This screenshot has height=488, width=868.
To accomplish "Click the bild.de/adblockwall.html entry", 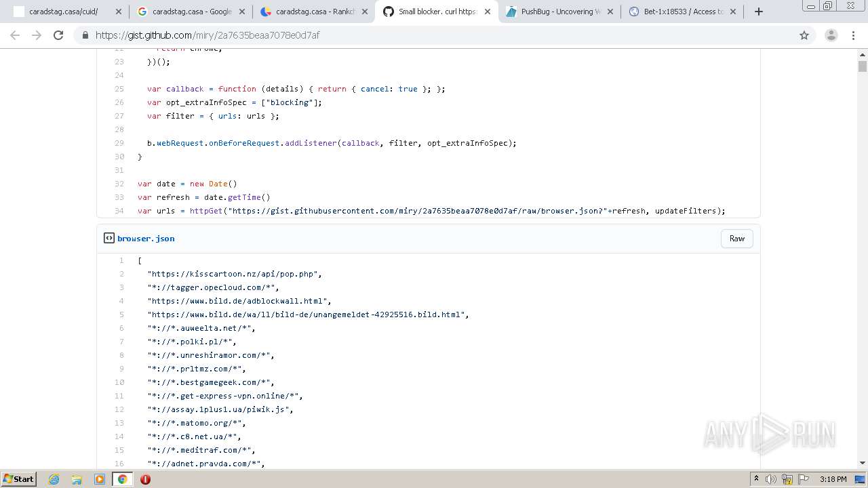I will pyautogui.click(x=239, y=301).
